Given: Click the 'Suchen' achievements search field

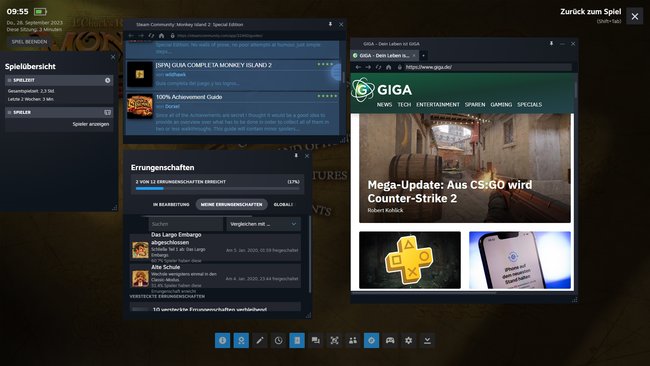Looking at the screenshot, I should click(186, 224).
